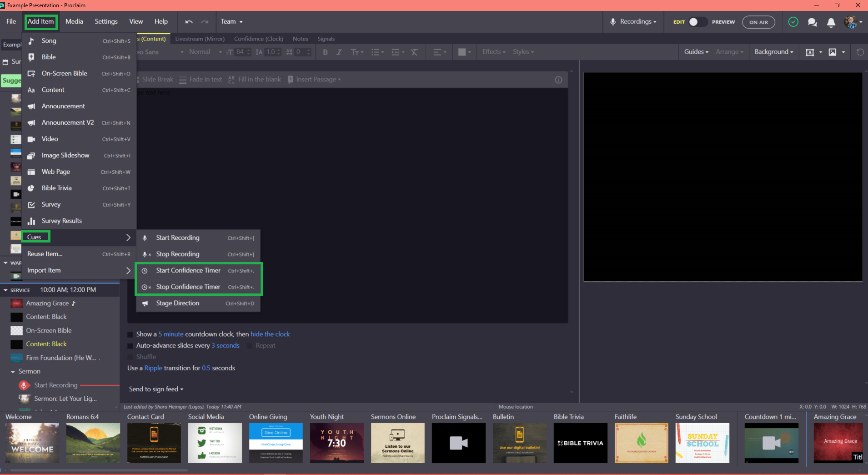Click the bold formatting icon

325,52
